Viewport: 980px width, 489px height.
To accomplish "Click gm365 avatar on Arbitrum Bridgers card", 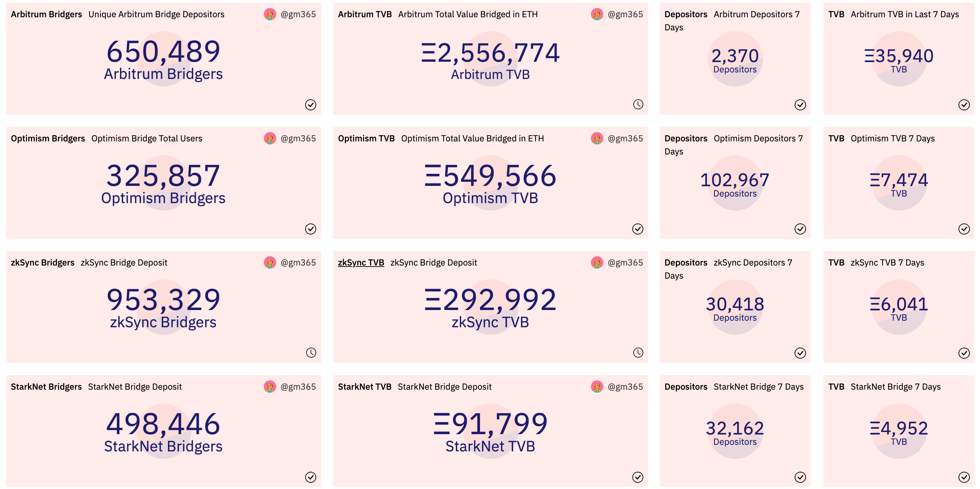I will [270, 14].
